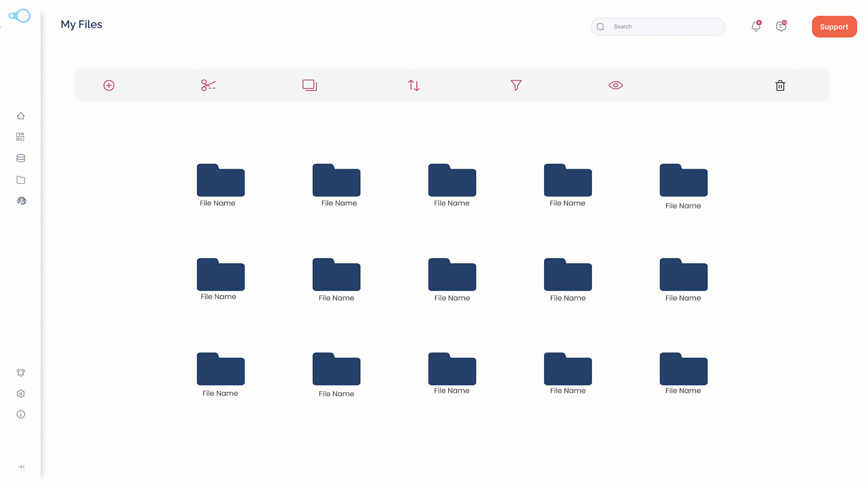Viewport: 868px width, 488px height.
Task: Open the filter funnel option
Action: [516, 85]
